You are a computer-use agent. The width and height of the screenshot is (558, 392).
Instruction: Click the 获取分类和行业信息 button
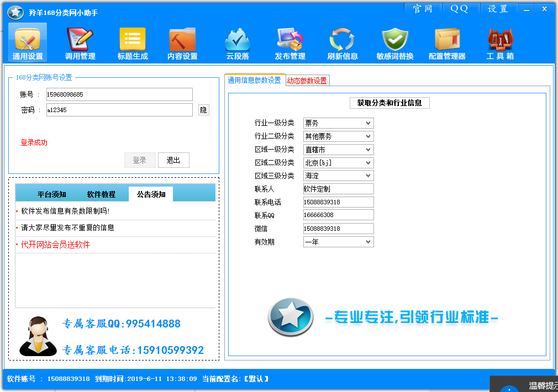[x=389, y=103]
